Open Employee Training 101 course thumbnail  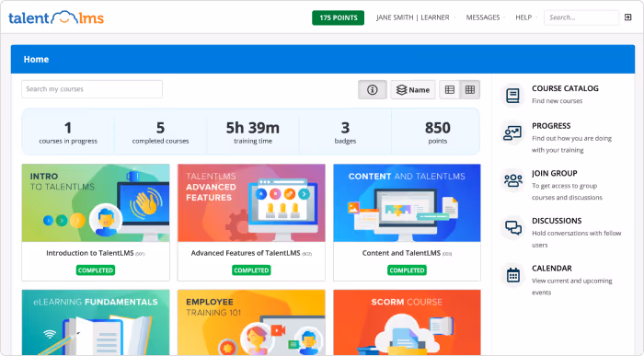click(251, 322)
